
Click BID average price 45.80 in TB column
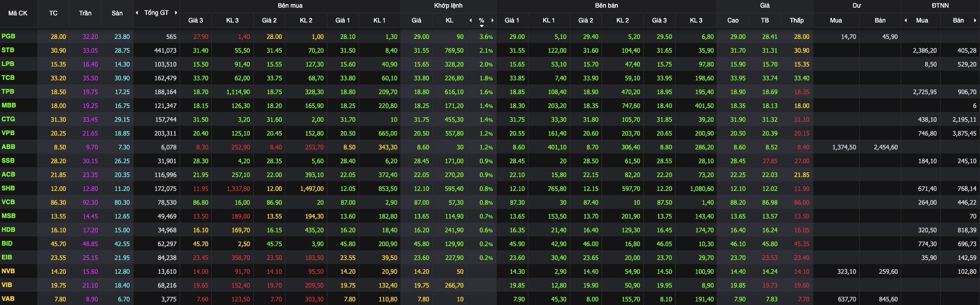770,244
